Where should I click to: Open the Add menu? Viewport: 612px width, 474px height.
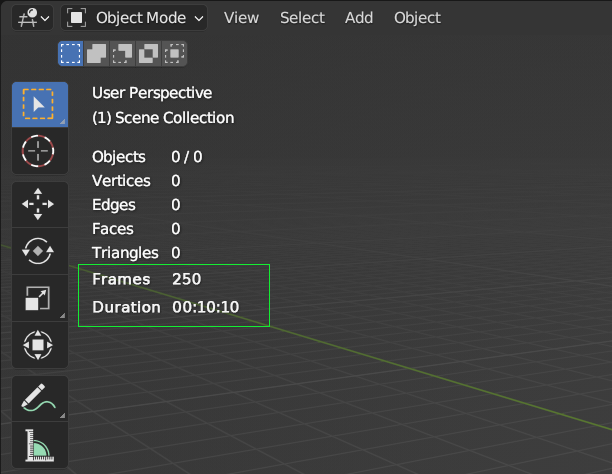[359, 18]
